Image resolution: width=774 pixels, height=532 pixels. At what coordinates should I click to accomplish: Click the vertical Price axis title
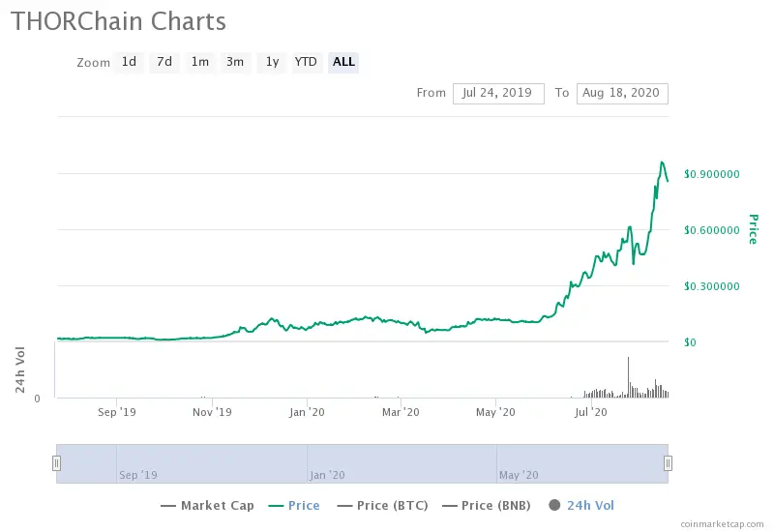[x=753, y=229]
